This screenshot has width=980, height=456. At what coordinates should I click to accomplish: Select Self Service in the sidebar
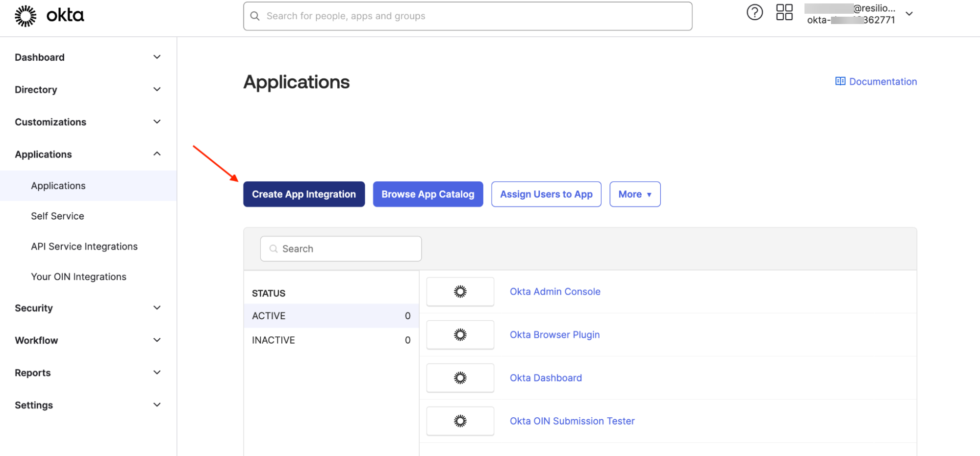click(57, 216)
